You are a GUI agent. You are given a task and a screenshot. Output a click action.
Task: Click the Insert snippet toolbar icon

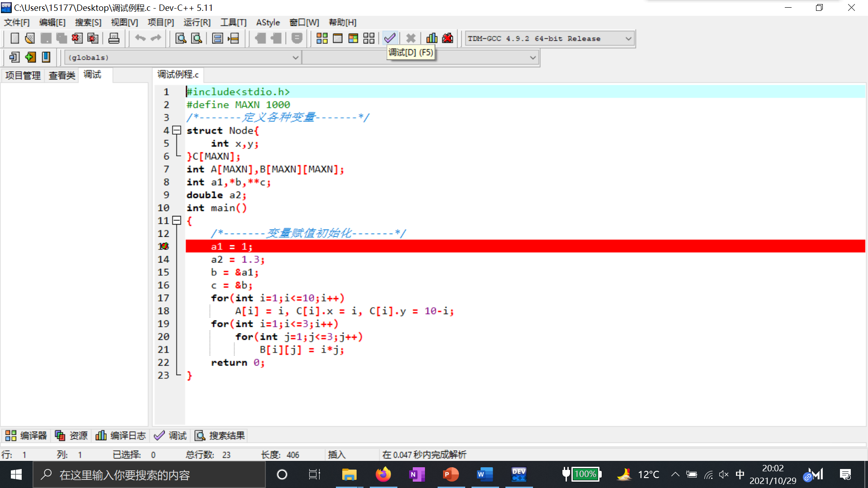(14, 57)
